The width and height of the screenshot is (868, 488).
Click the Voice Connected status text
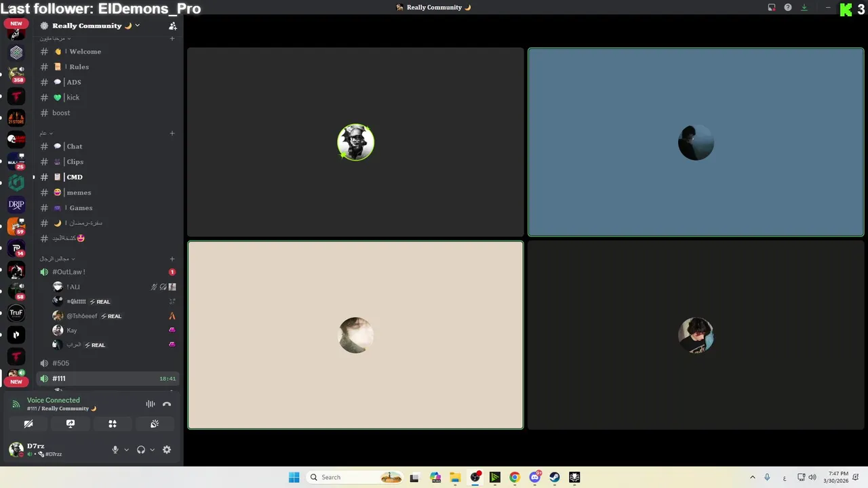click(53, 401)
